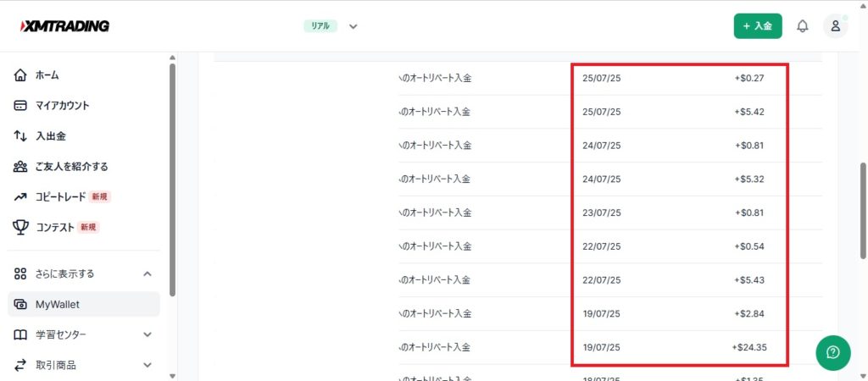The image size is (868, 381).
Task: Click the sidebar scrollbar down arrow
Action: (172, 375)
